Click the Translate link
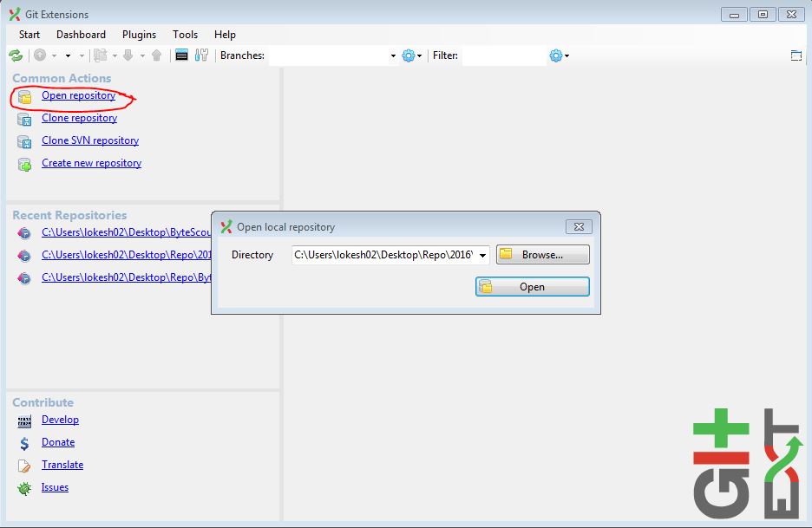Viewport: 812px width, 528px height. coord(62,465)
